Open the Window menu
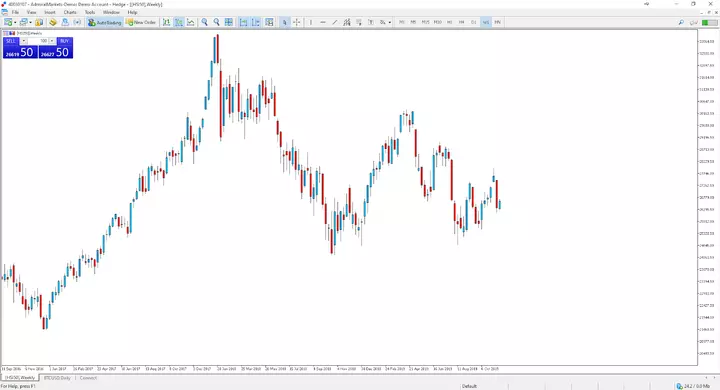This screenshot has width=720, height=390. pos(111,12)
